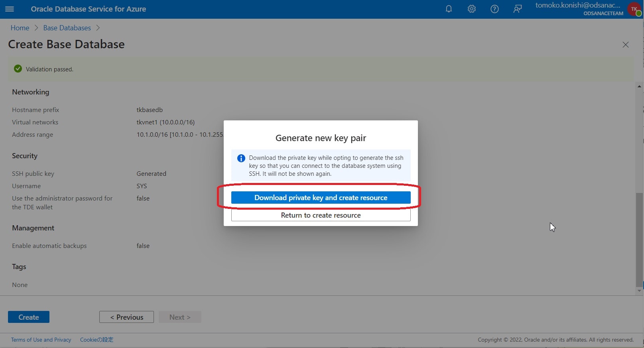Click the Username label

26,186
